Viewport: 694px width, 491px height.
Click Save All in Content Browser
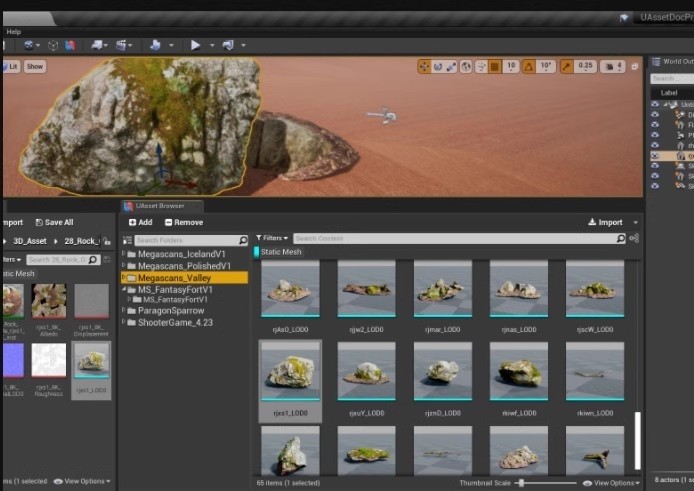click(x=54, y=222)
